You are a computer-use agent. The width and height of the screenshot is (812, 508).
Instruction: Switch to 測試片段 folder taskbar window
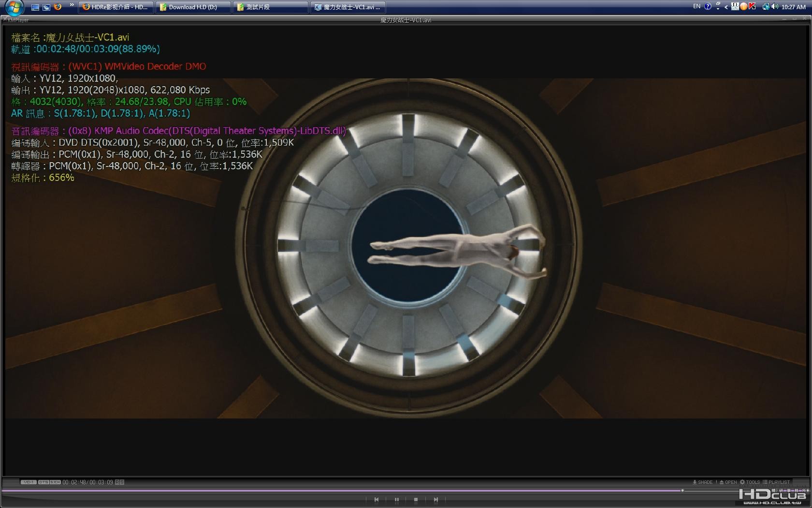click(271, 7)
